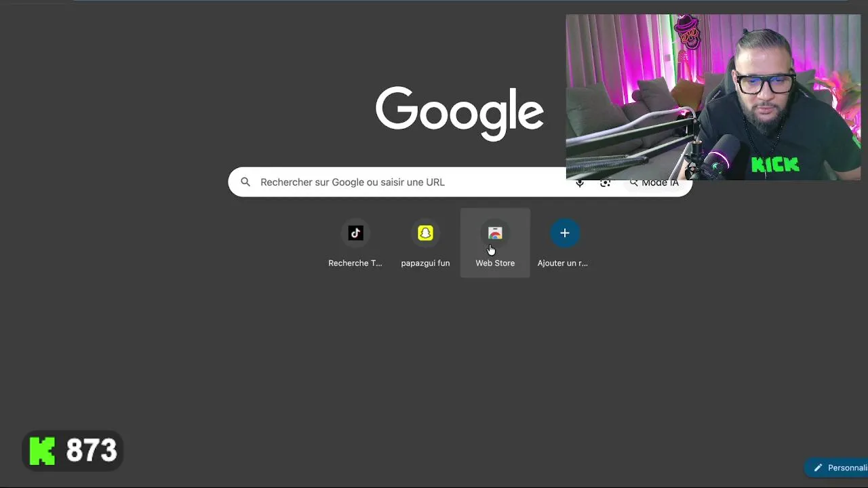Viewport: 868px width, 488px height.
Task: Open the Web Store shortcut
Action: [495, 243]
